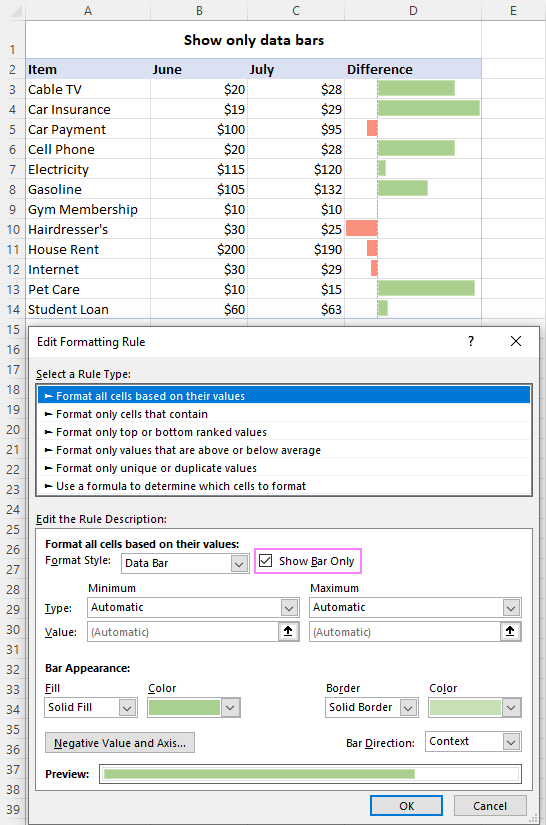Click the 'Difference' header cell
Image resolution: width=546 pixels, height=825 pixels.
point(413,69)
